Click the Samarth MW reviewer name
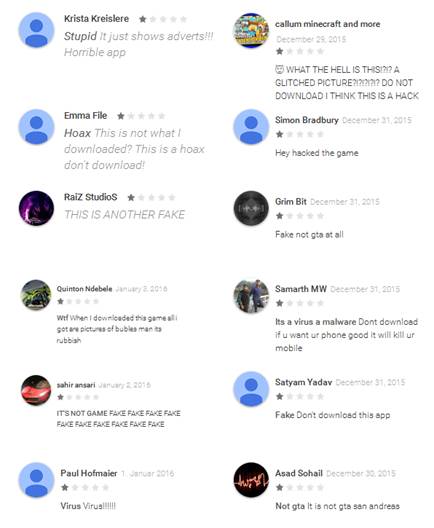The image size is (434, 528). (x=301, y=289)
